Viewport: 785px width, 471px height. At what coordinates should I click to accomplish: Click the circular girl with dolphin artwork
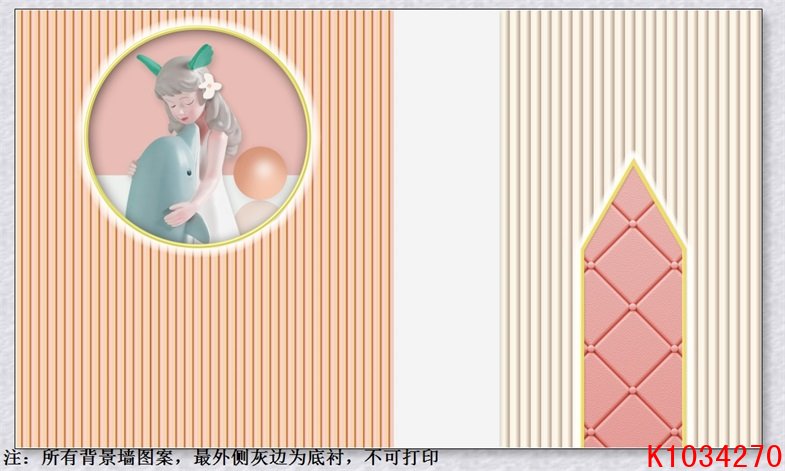pyautogui.click(x=197, y=137)
